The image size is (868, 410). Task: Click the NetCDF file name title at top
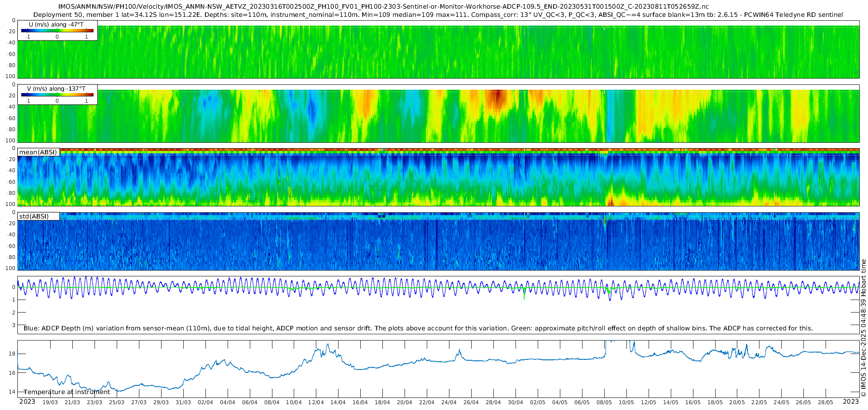pos(383,7)
